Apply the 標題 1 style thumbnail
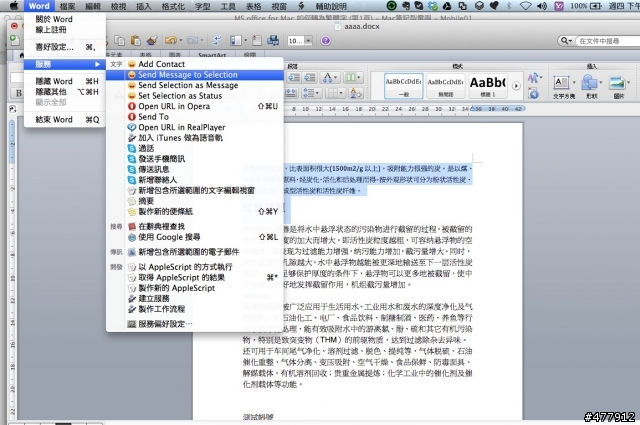640x425 pixels. click(x=488, y=86)
